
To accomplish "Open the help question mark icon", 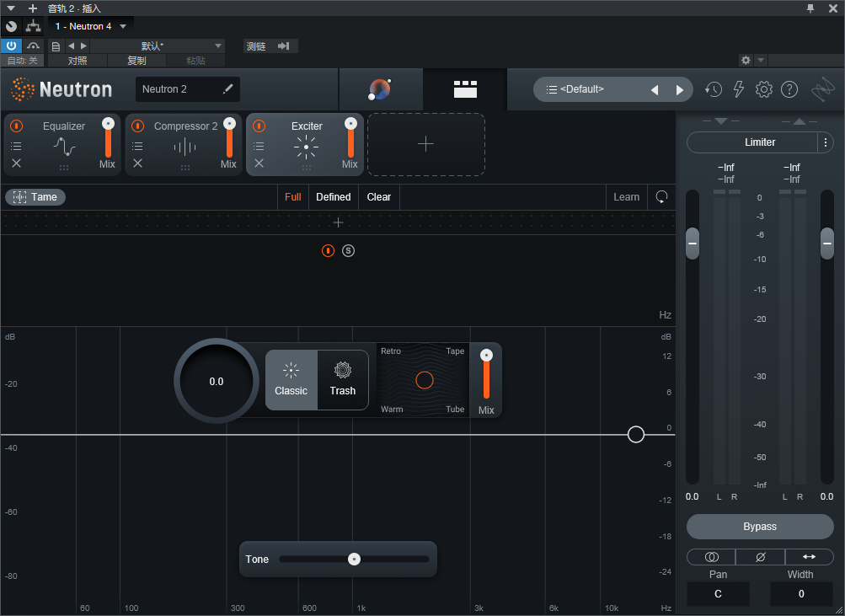I will point(789,89).
